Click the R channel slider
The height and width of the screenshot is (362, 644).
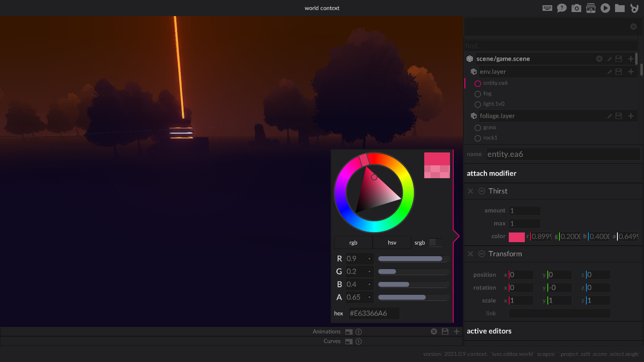pos(413,259)
